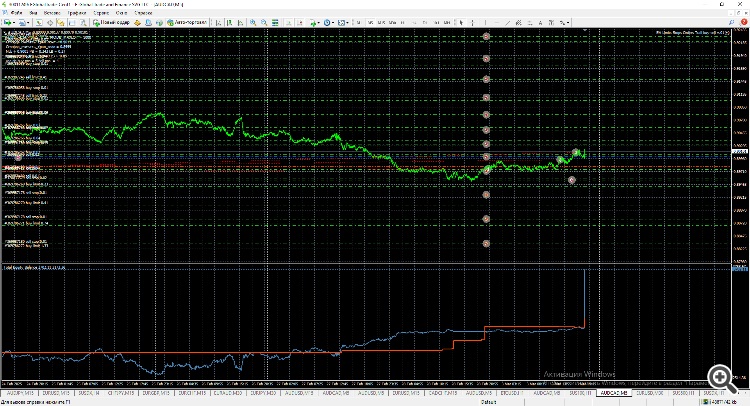The width and height of the screenshot is (750, 406).
Task: Open the Profiles toolbar icon
Action: point(22,22)
